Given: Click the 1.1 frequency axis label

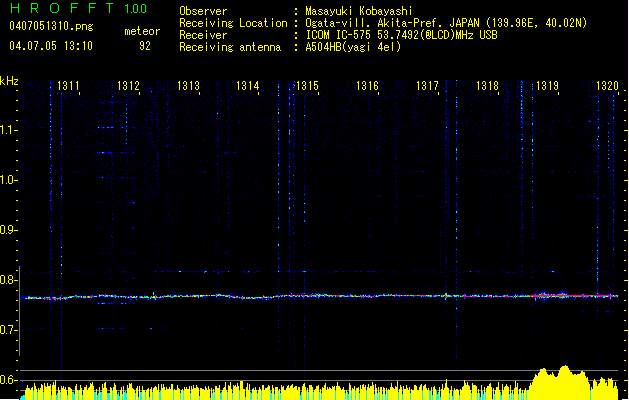Looking at the screenshot, I should [x=9, y=130].
